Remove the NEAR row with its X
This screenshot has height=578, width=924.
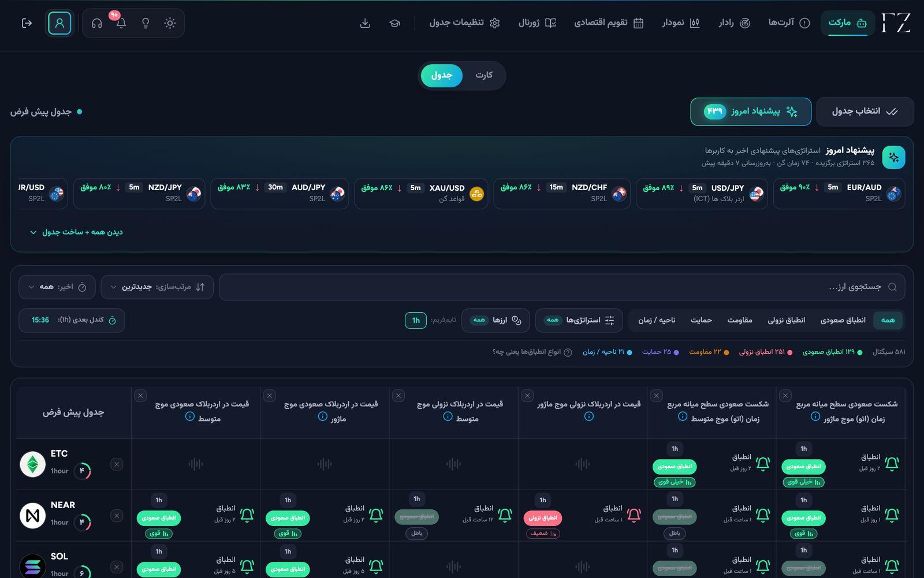tap(117, 516)
